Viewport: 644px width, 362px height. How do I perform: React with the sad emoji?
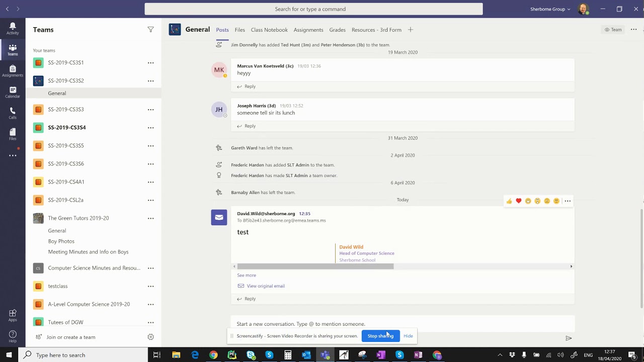(547, 201)
